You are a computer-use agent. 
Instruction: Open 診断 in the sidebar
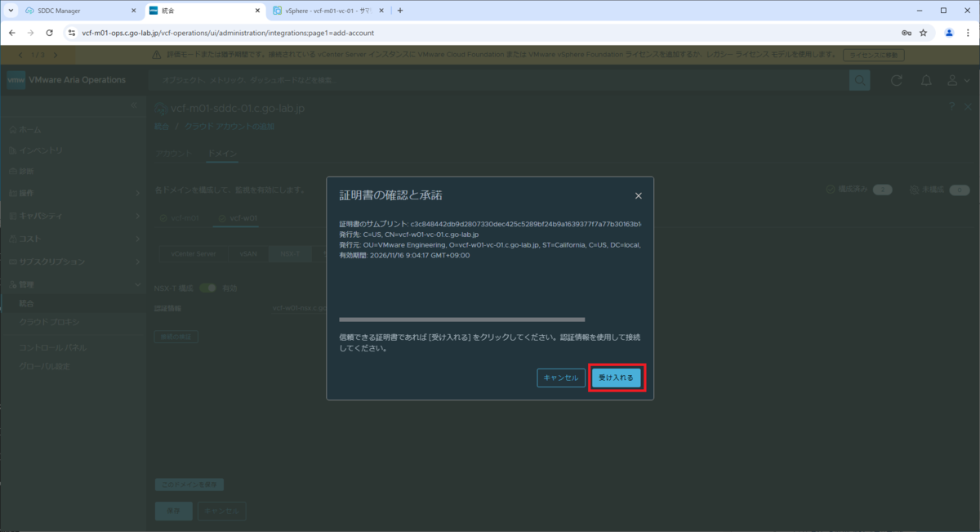(20, 172)
